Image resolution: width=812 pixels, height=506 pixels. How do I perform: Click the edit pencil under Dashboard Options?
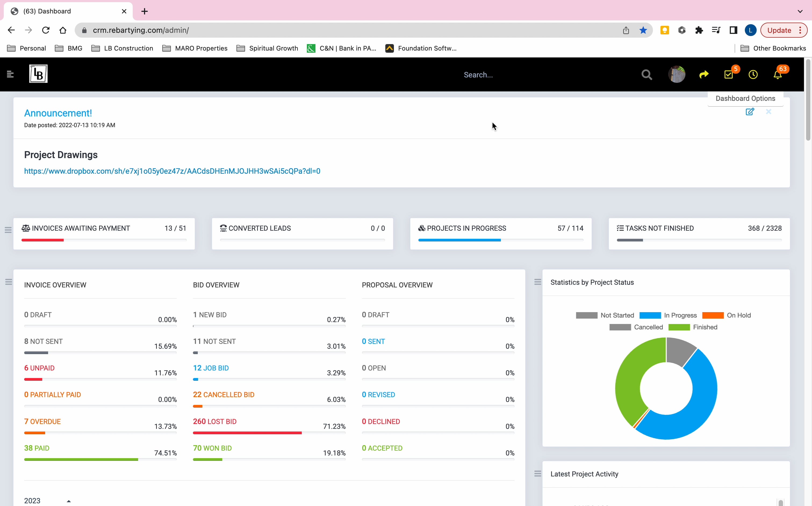click(749, 112)
